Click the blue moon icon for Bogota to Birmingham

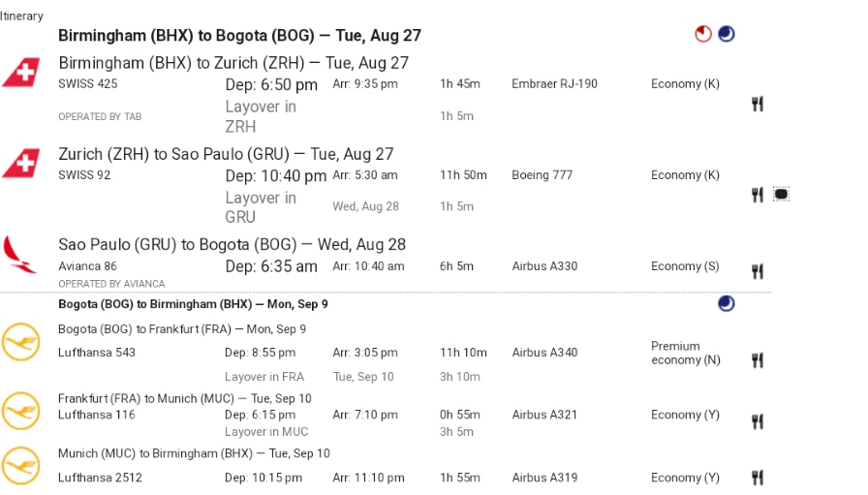tap(727, 303)
